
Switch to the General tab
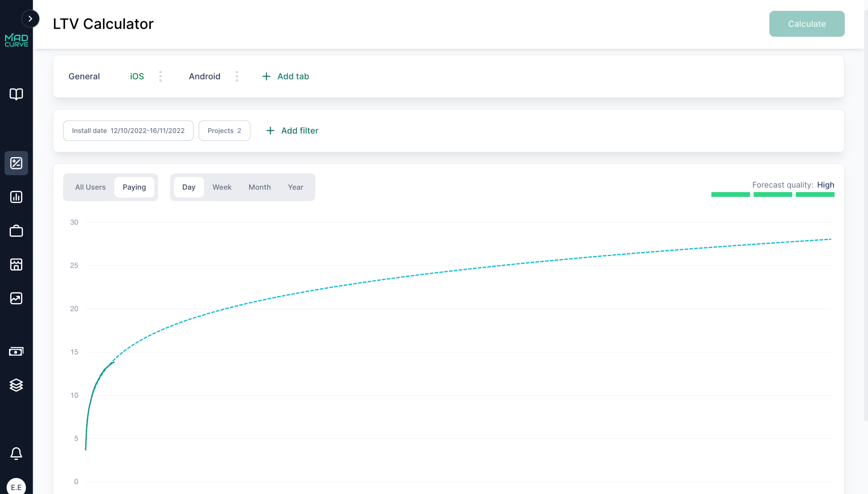(x=84, y=76)
